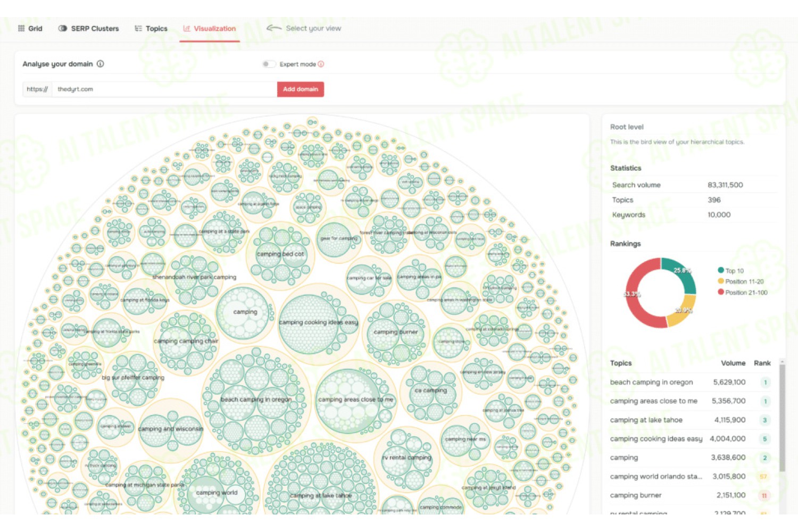Viewport: 798px width, 532px height.
Task: Click the https:// prefix label
Action: pos(37,89)
